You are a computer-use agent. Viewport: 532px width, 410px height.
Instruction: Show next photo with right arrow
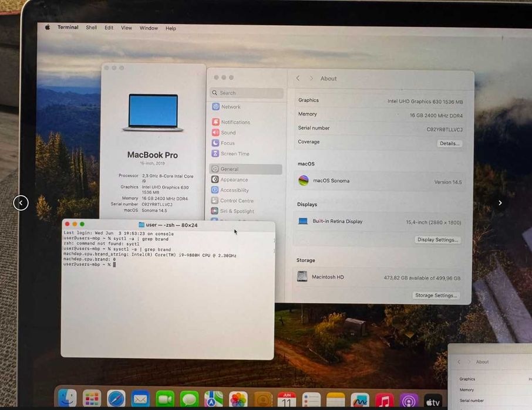[500, 203]
